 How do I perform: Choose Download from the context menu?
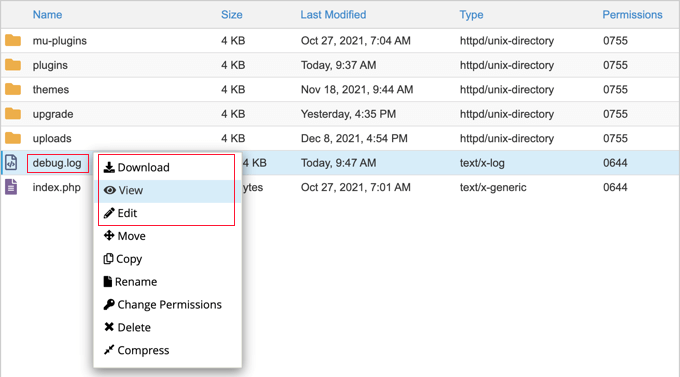167,167
